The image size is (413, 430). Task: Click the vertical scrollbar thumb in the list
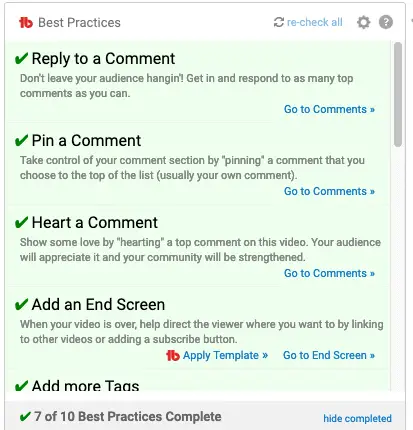(x=397, y=94)
